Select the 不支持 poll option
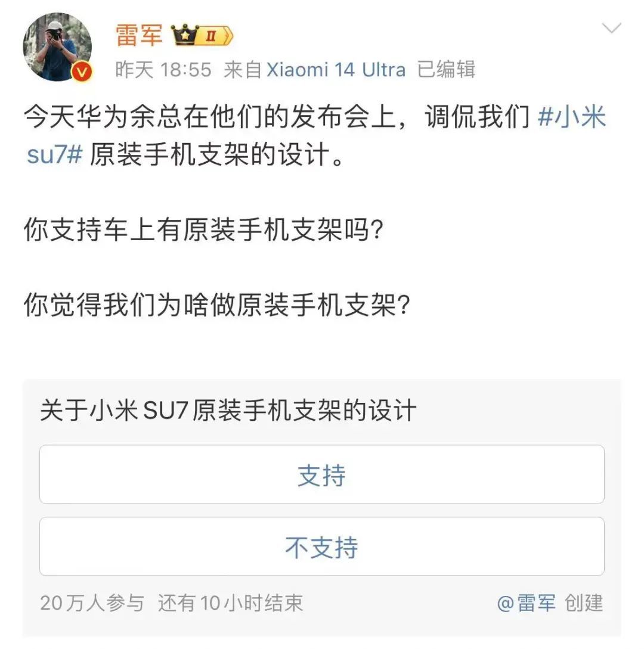 point(321,546)
